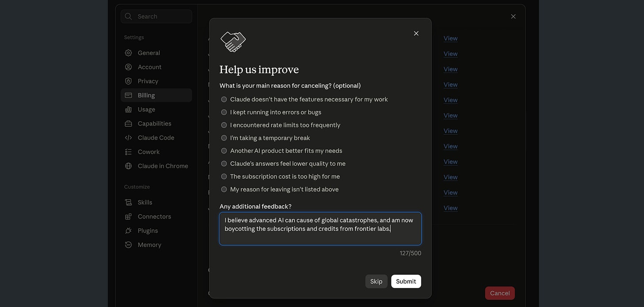The image size is (644, 307).
Task: Click the Claude Code brackets icon
Action: tap(128, 138)
